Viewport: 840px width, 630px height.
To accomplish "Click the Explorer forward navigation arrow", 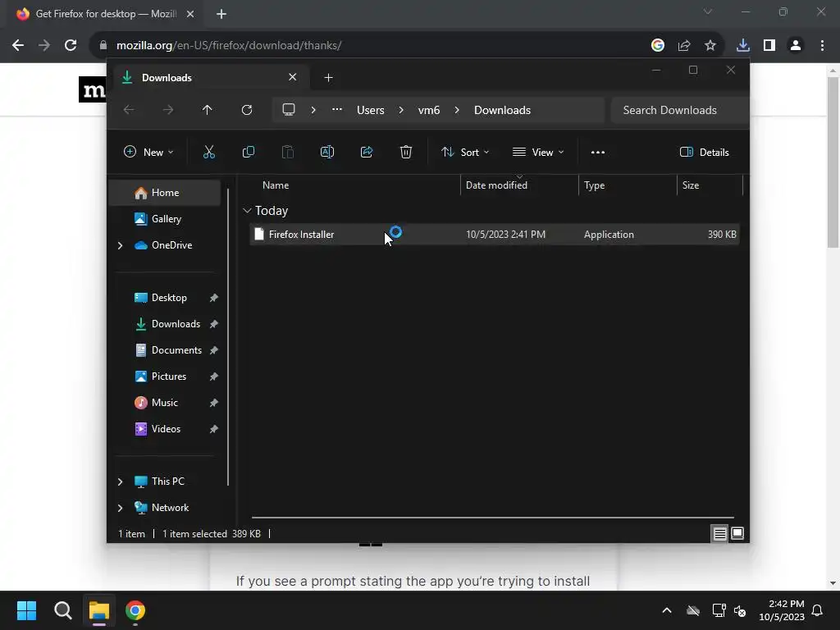I will coord(168,110).
